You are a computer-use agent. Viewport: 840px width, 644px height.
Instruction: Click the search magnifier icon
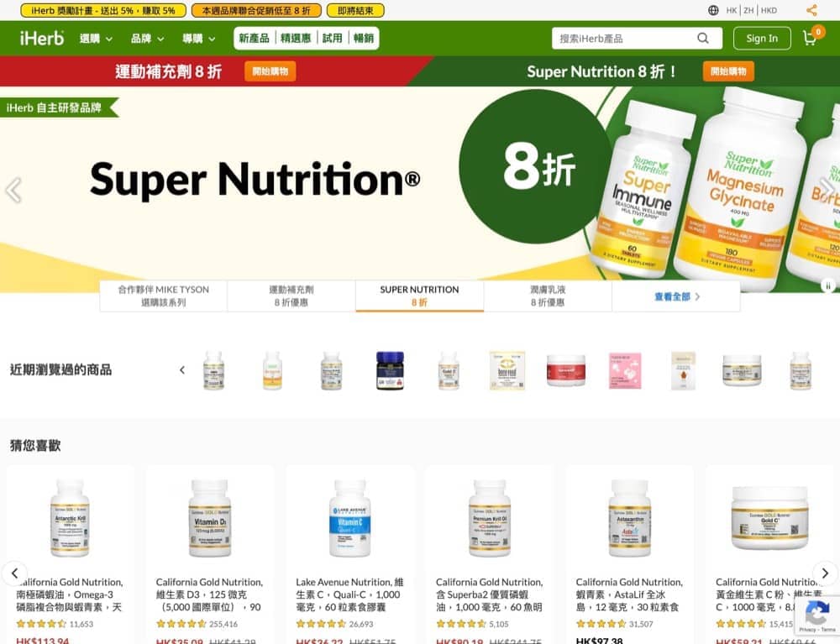point(703,39)
